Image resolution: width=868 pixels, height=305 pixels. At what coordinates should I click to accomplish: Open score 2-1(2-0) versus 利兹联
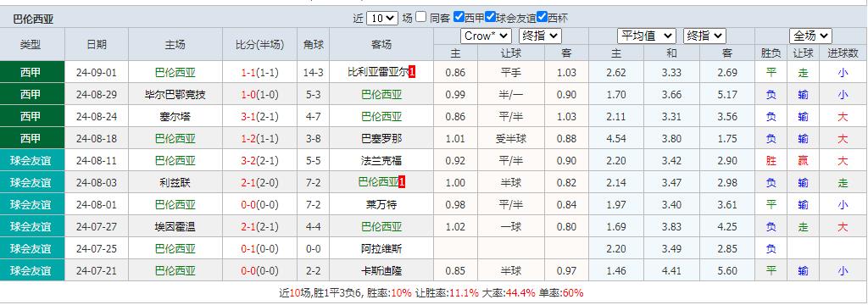coord(260,183)
